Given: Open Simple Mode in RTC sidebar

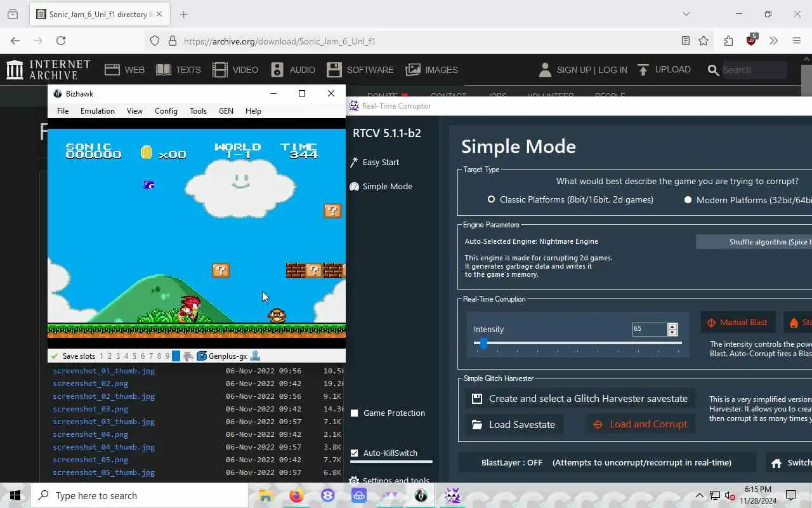Looking at the screenshot, I should 381,186.
